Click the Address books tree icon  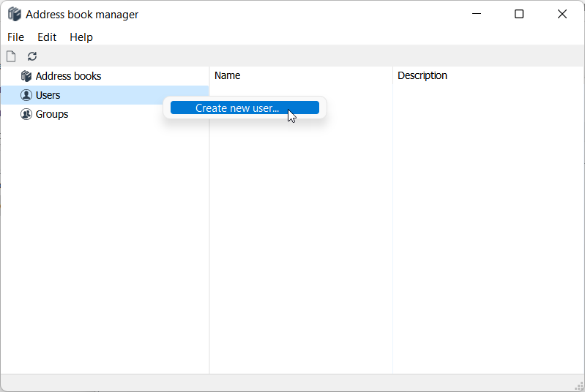[26, 76]
